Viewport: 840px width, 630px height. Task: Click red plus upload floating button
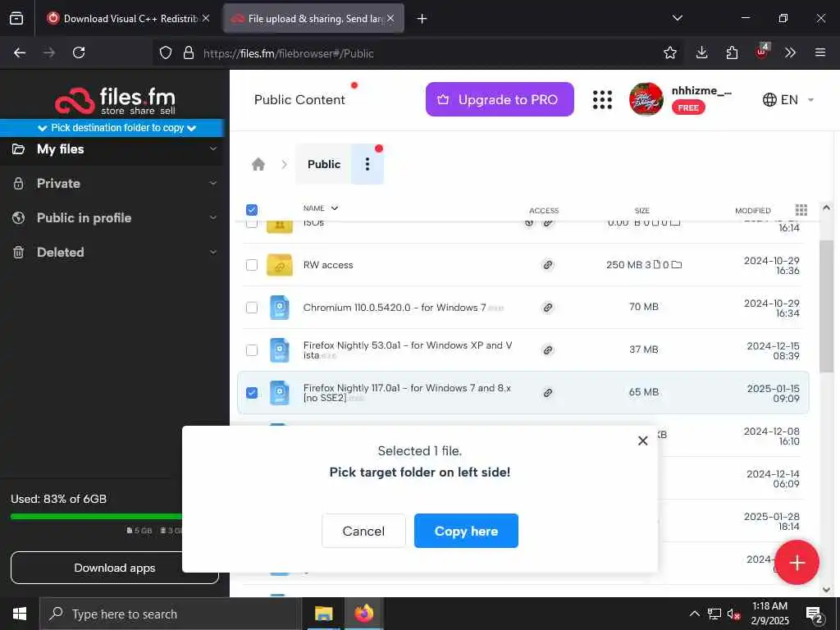[797, 563]
